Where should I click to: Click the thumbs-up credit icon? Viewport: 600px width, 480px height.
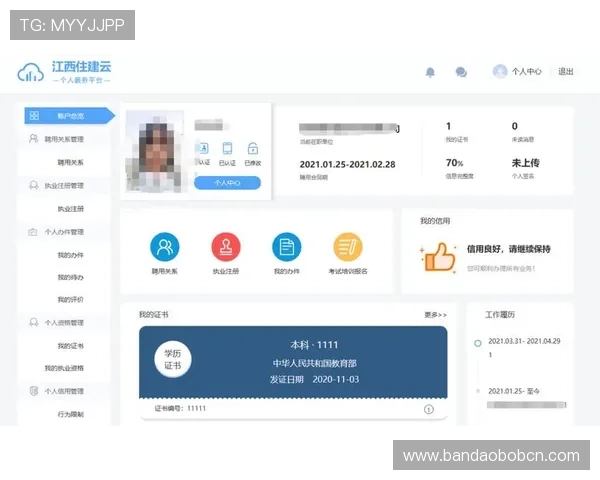[439, 257]
